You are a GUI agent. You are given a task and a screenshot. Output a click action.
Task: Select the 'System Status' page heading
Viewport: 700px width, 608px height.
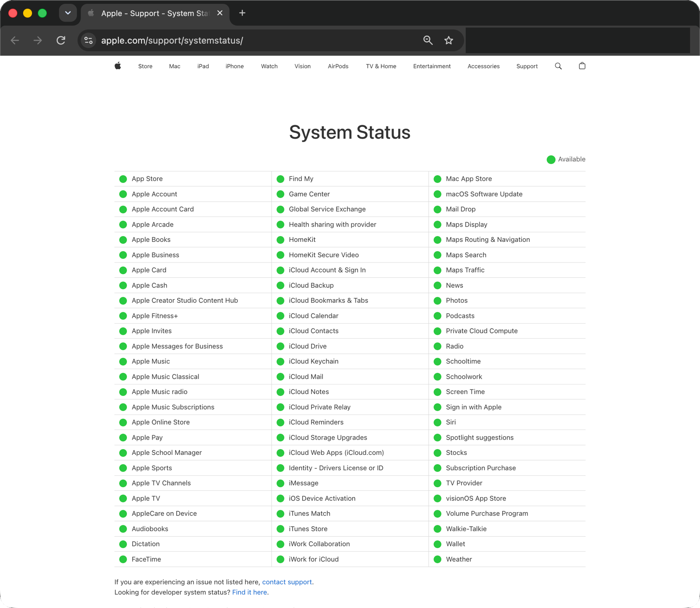pos(350,133)
